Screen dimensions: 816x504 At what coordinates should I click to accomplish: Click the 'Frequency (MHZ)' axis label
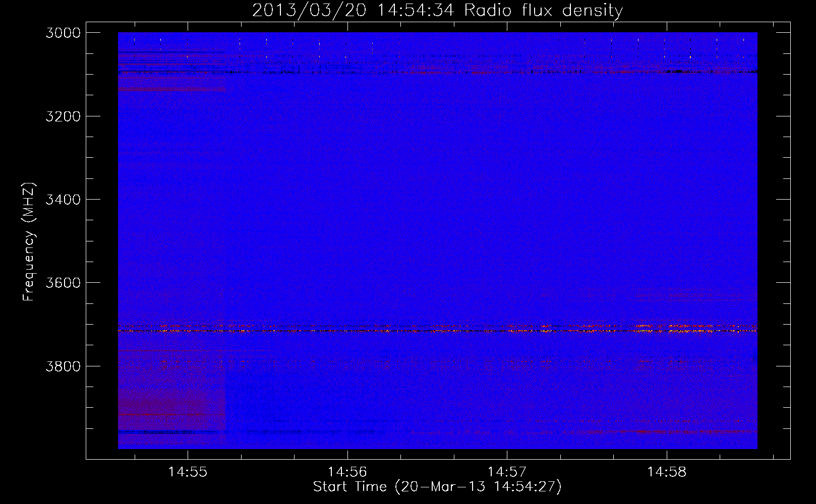point(29,242)
